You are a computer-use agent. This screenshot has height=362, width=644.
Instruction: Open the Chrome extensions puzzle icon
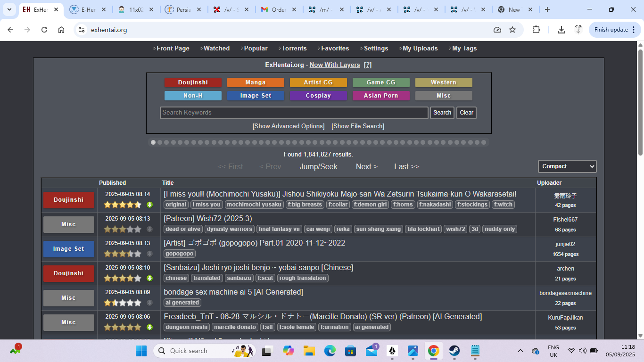pyautogui.click(x=536, y=30)
